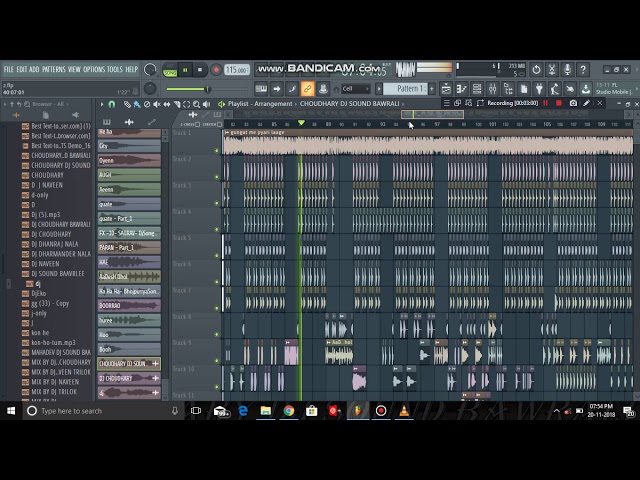
Task: Stop playback with the stop button
Action: pyautogui.click(x=200, y=70)
